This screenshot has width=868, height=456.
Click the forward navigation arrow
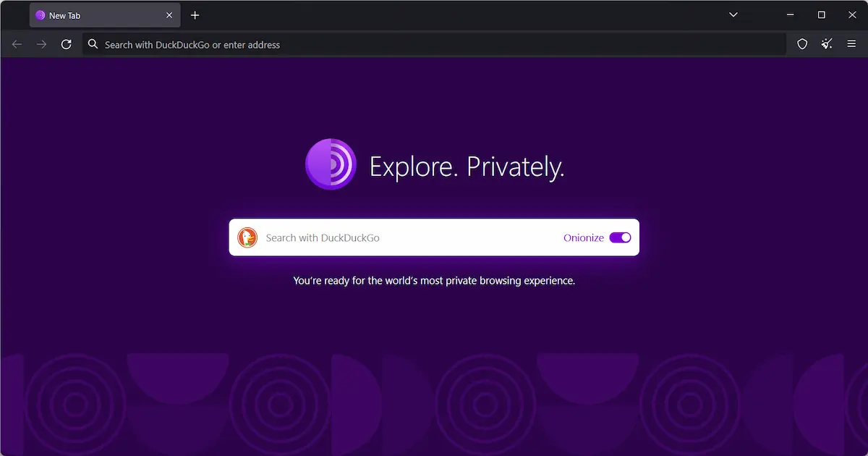tap(41, 44)
